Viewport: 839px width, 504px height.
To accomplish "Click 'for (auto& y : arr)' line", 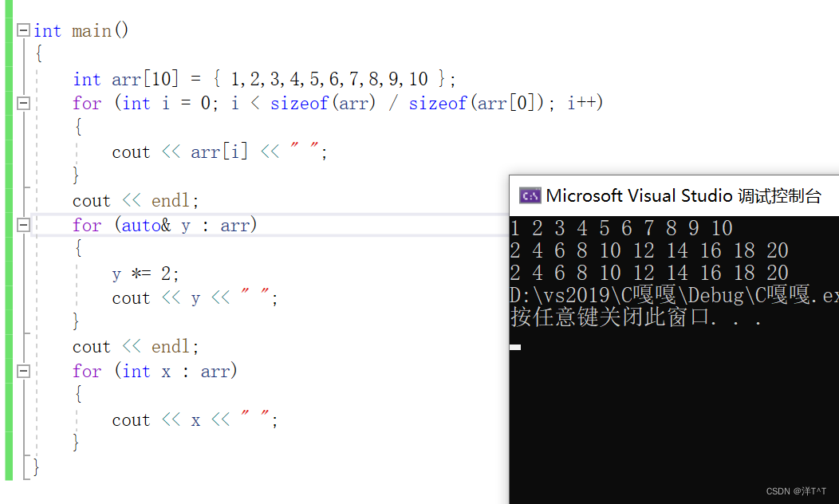I will [x=165, y=225].
